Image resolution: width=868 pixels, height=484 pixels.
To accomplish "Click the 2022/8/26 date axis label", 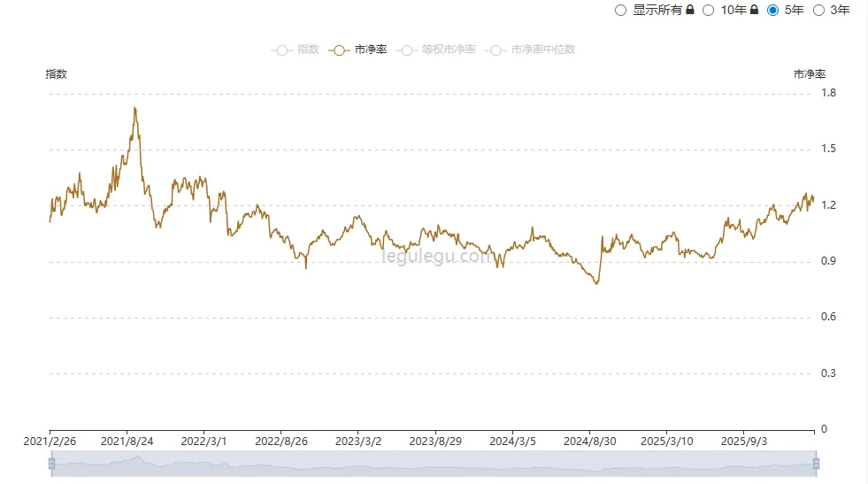I will (x=281, y=442).
